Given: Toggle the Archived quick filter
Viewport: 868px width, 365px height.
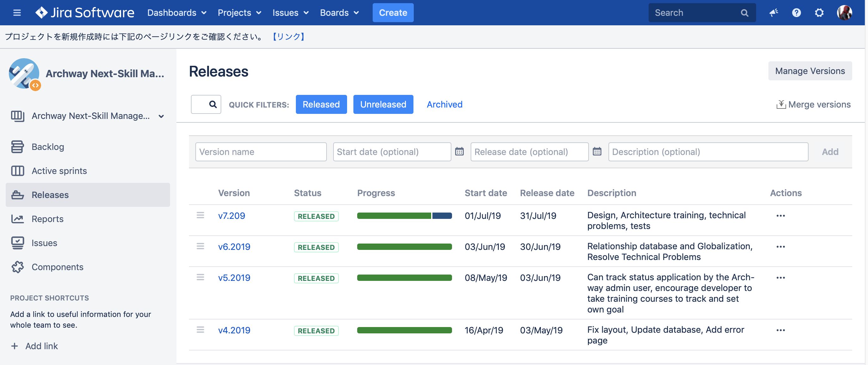Looking at the screenshot, I should tap(444, 104).
